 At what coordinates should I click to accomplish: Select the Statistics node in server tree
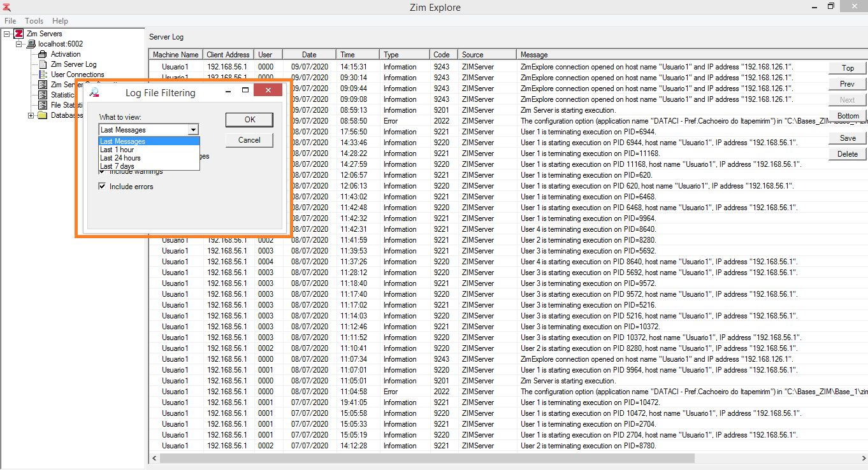click(62, 95)
